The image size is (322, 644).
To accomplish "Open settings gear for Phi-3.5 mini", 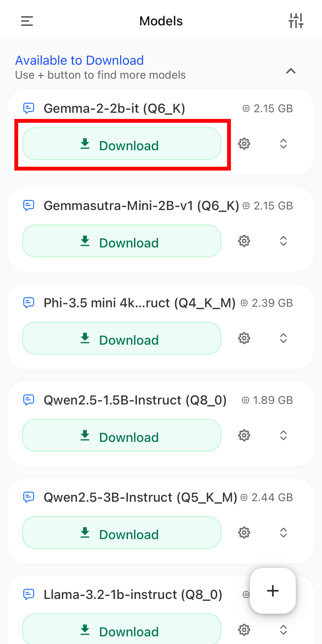I will coord(244,338).
